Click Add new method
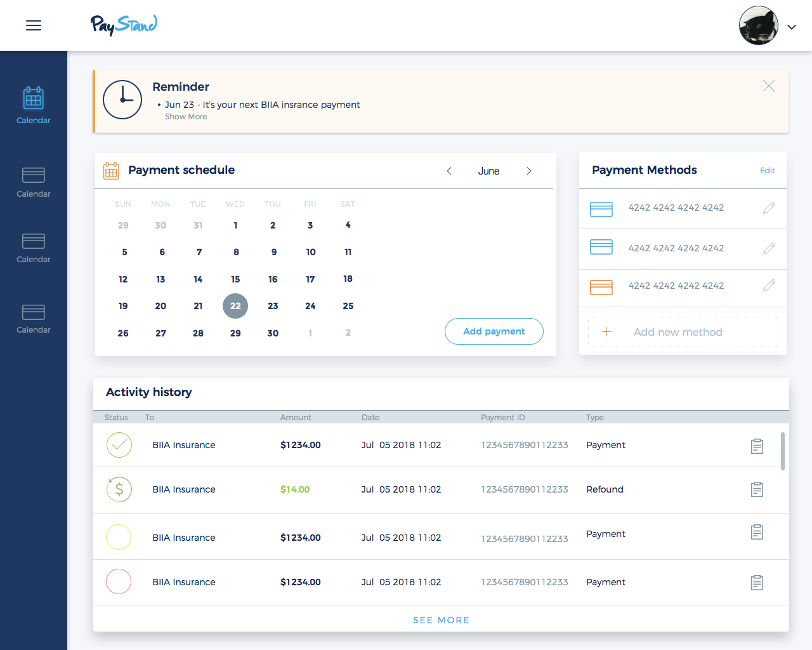 (683, 332)
